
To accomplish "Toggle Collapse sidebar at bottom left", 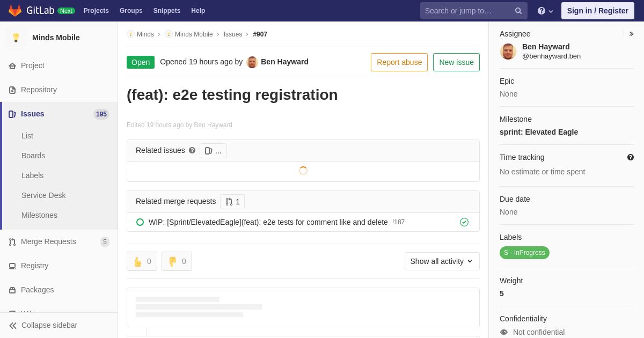I will (x=43, y=325).
